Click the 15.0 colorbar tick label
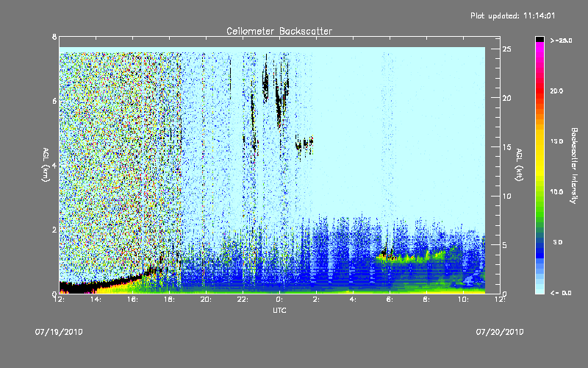 coord(556,141)
